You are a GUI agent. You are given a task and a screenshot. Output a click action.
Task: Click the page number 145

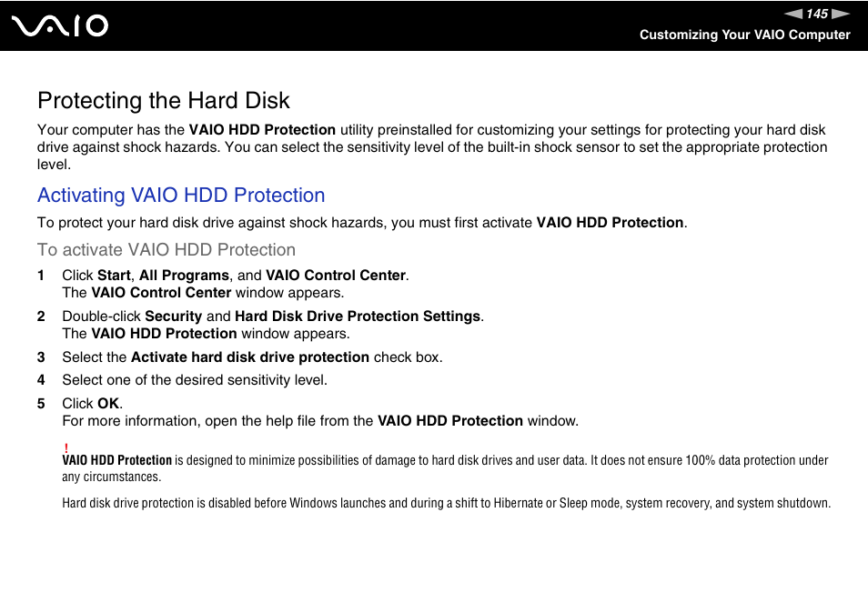point(817,14)
